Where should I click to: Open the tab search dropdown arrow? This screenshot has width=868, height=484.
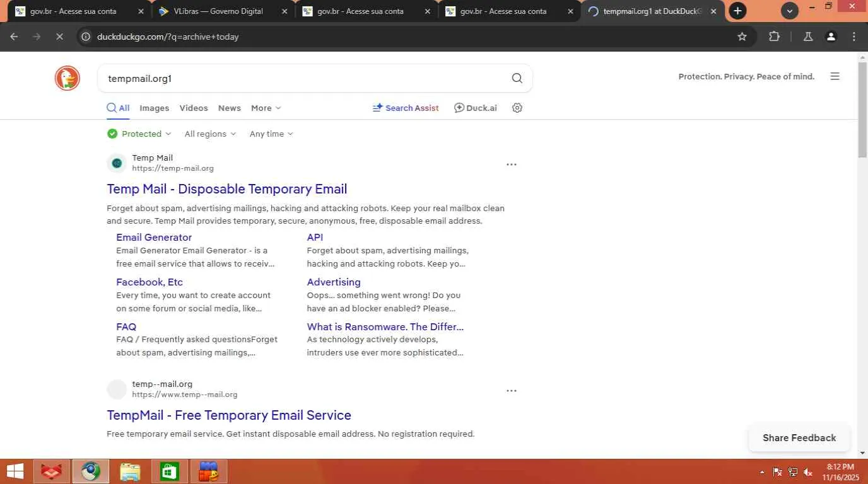[x=790, y=11]
